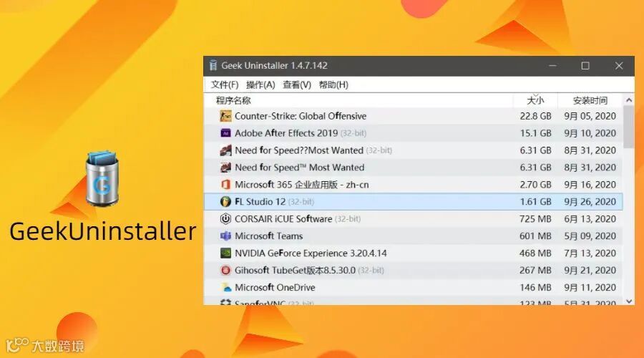Sort by 安装时间 column header
The width and height of the screenshot is (644, 358).
point(590,101)
